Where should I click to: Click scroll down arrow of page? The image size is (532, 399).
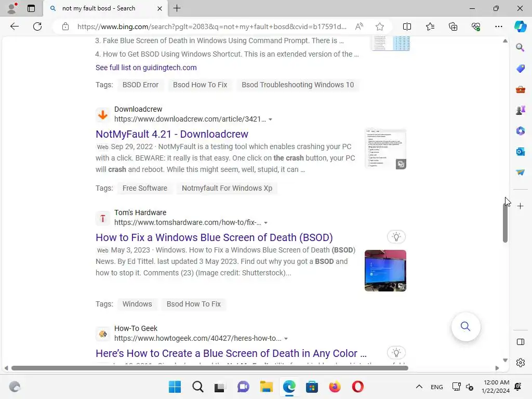coord(505,360)
